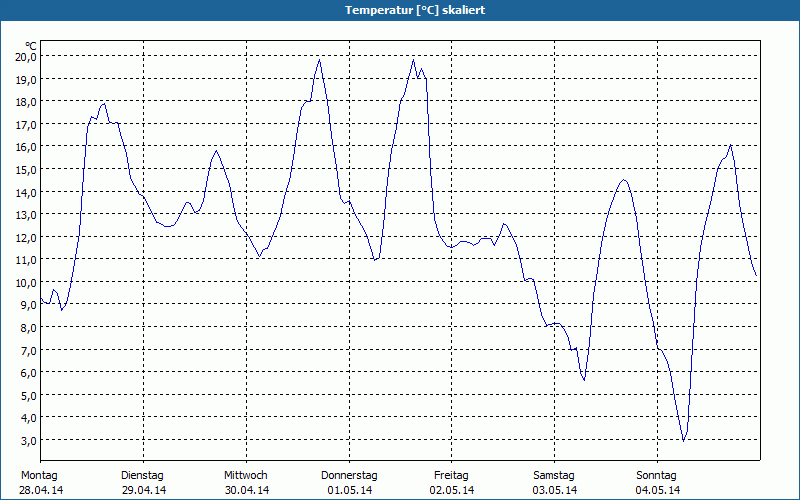The image size is (800, 500).
Task: Click the Mittwoch day label
Action: (x=246, y=475)
